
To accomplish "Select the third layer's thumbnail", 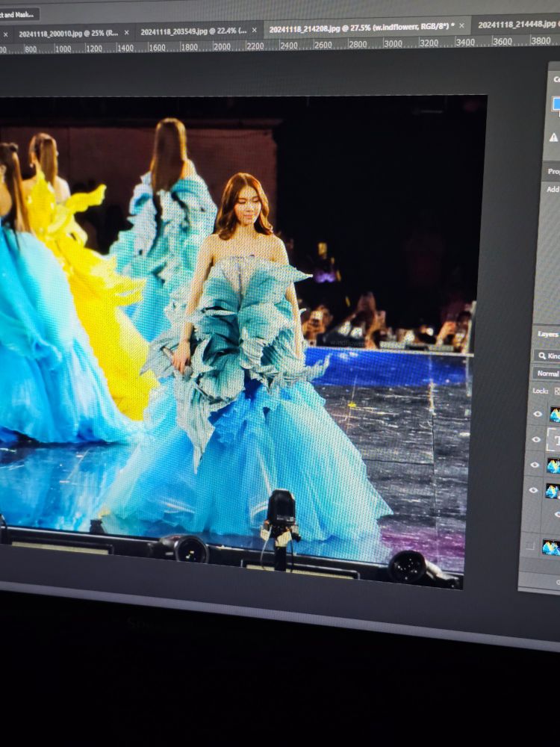I will (553, 465).
